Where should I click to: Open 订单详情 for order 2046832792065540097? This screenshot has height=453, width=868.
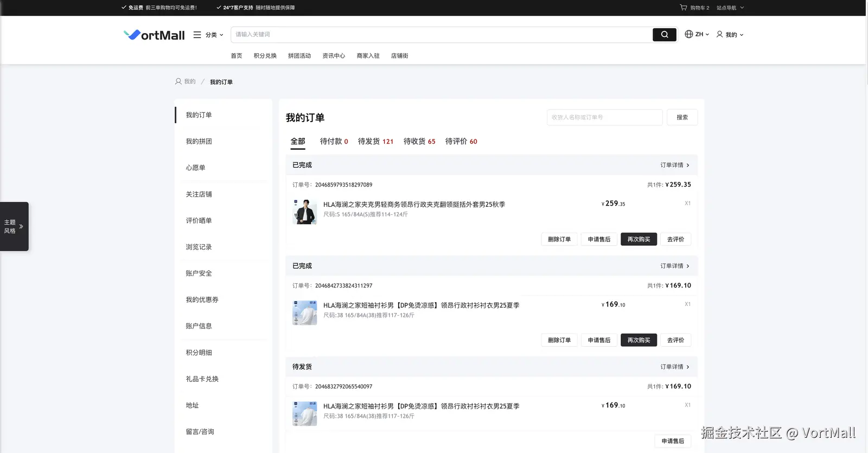(675, 367)
